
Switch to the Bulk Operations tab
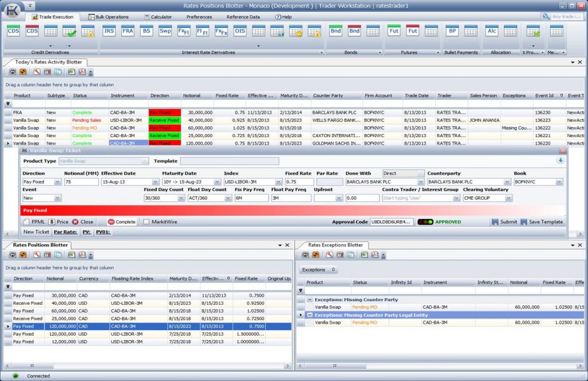pos(108,17)
